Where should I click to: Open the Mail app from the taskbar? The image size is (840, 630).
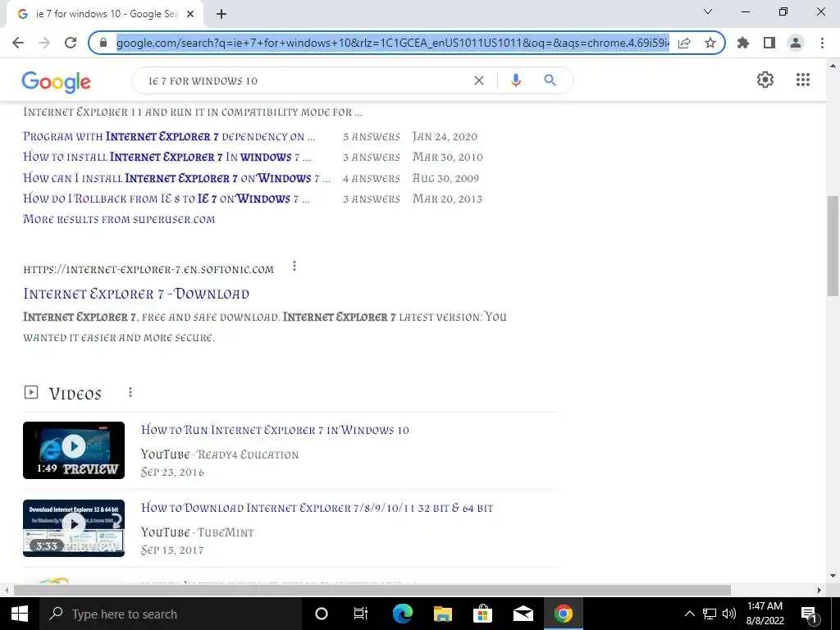[x=523, y=614]
